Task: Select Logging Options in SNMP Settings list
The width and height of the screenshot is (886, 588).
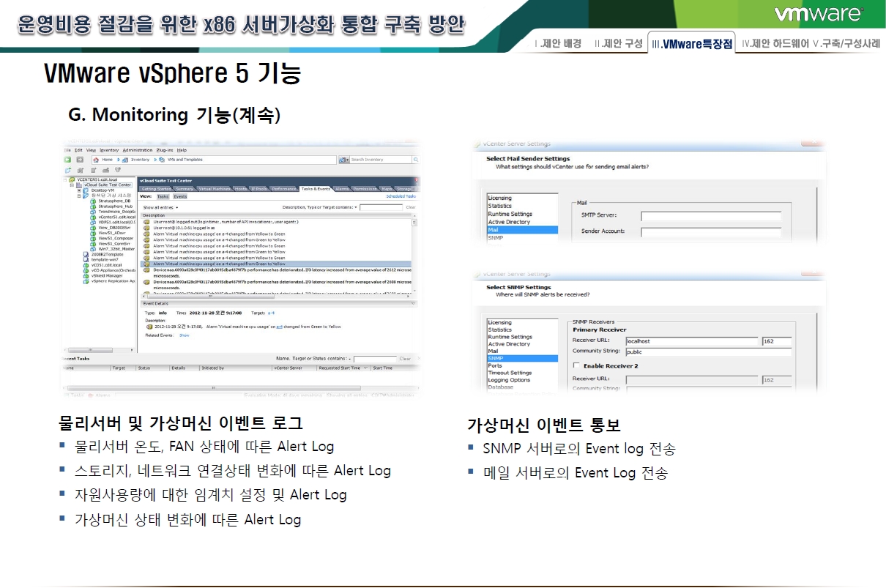Action: coord(509,380)
